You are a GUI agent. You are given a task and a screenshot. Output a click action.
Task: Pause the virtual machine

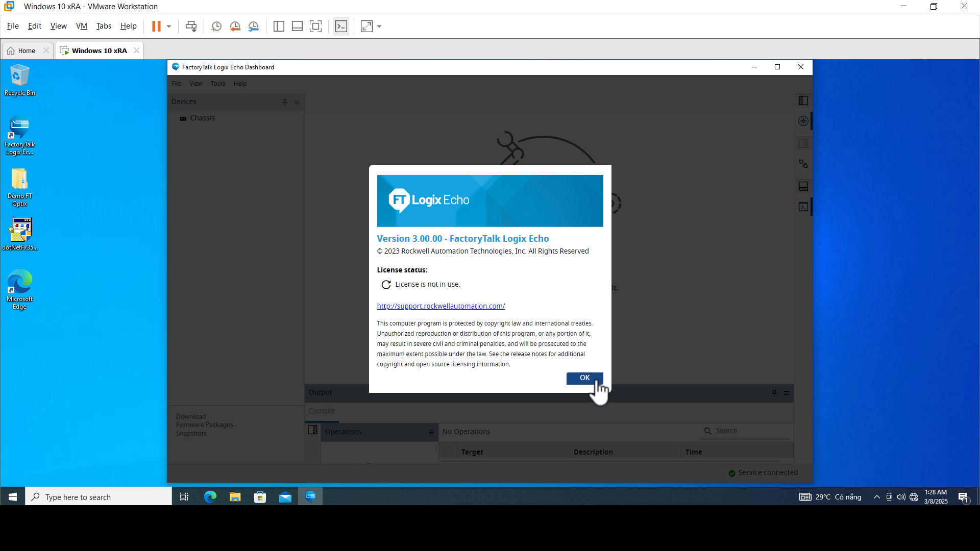click(156, 27)
